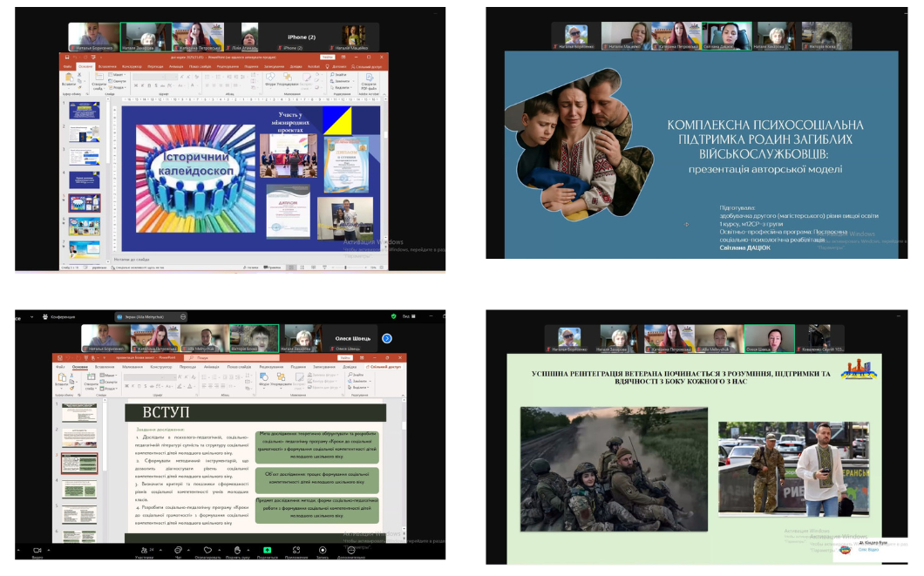Viewport: 924px width, 576px height.
Task: Click Створити слайд in the ВСТУП PowerPoint window
Action: [90, 381]
